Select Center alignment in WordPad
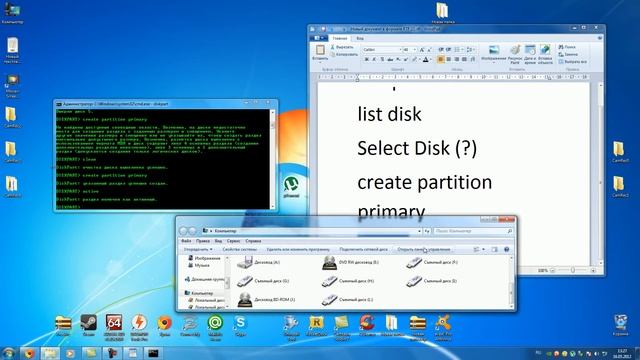The image size is (640, 360). (x=449, y=60)
